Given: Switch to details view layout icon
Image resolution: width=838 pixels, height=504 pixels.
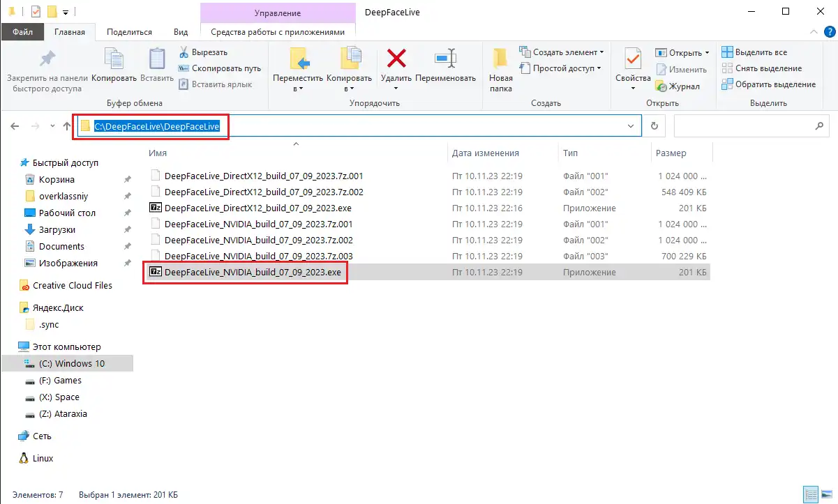Looking at the screenshot, I should click(811, 494).
